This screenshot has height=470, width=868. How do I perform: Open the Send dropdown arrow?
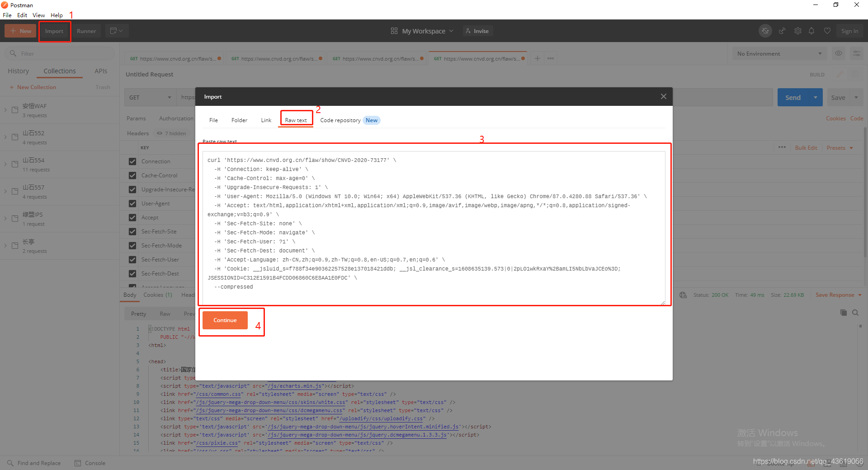[x=816, y=98]
